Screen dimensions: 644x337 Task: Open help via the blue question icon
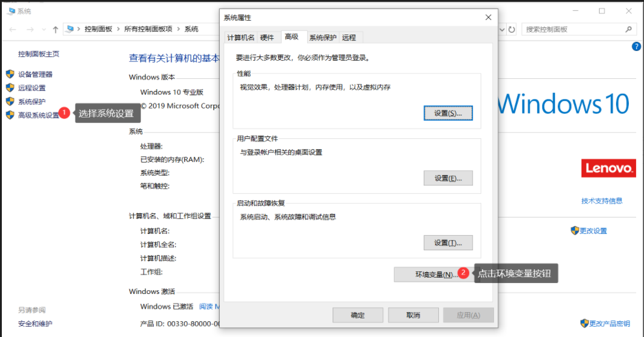(x=636, y=47)
